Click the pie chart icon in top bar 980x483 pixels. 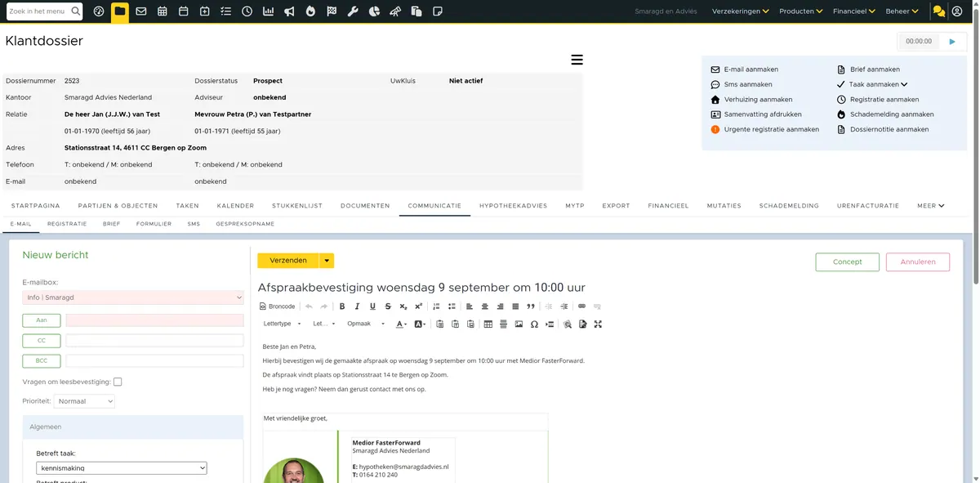click(374, 11)
